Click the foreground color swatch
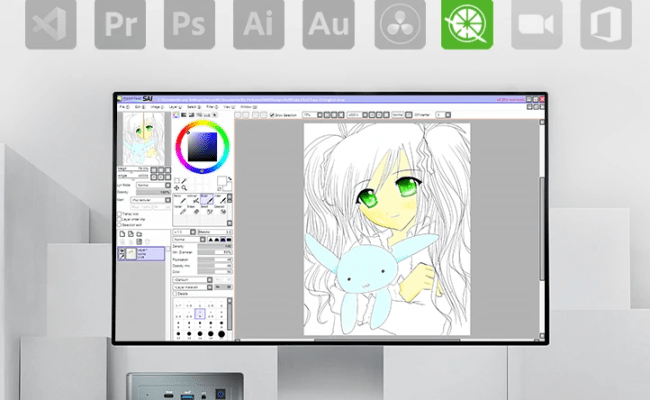650x400 pixels. click(222, 181)
